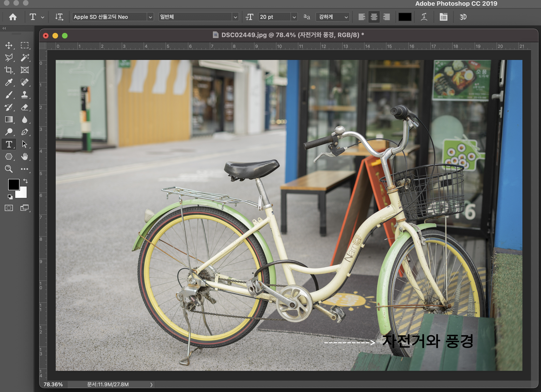The image size is (541, 392).
Task: Open the Apple SD 산돌고딕 Neo font dropdown
Action: 150,17
